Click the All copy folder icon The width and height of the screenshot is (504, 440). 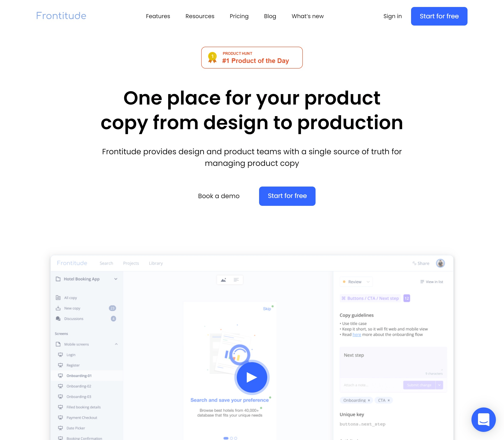click(58, 297)
